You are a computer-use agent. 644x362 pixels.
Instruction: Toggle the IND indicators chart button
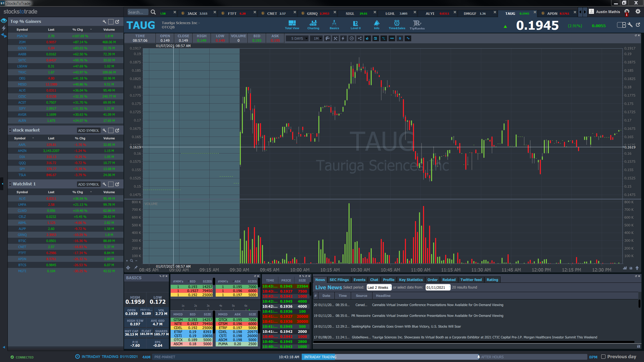click(x=392, y=38)
